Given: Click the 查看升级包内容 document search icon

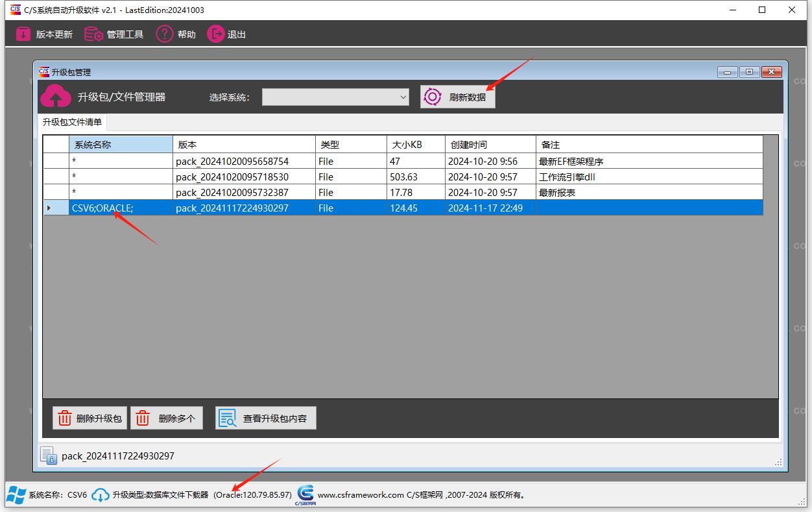Looking at the screenshot, I should (x=227, y=419).
